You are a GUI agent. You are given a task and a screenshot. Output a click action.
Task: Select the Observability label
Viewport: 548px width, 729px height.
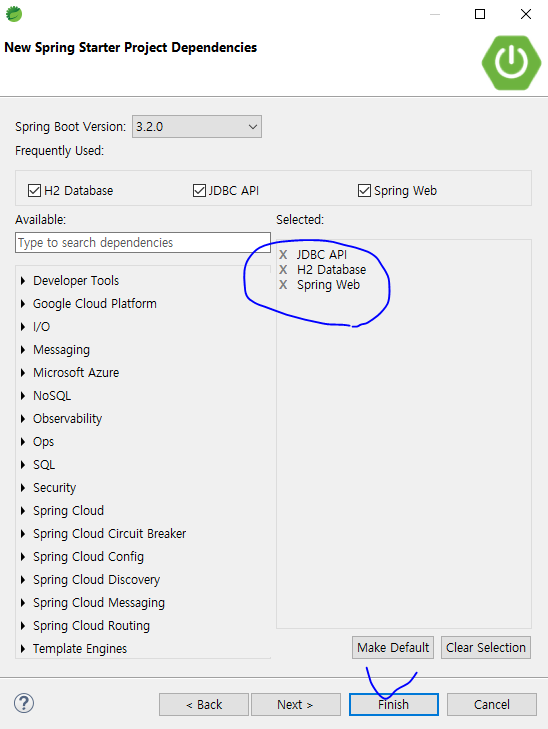click(67, 418)
